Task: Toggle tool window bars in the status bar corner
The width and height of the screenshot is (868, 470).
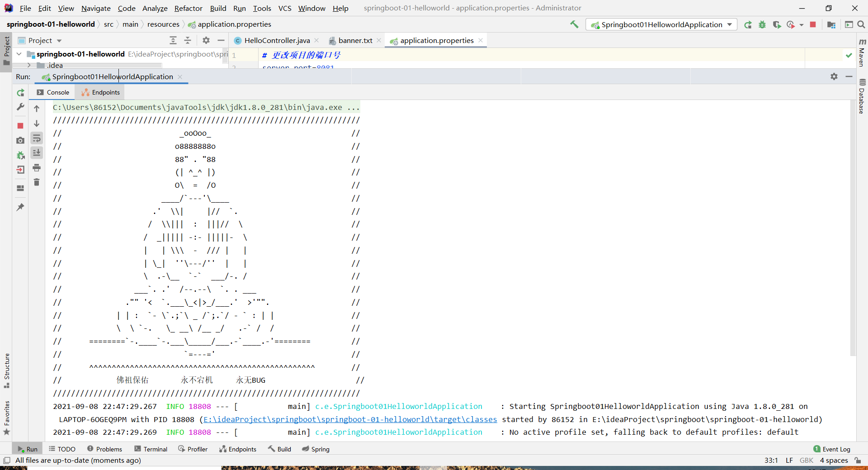Action: pos(7,461)
